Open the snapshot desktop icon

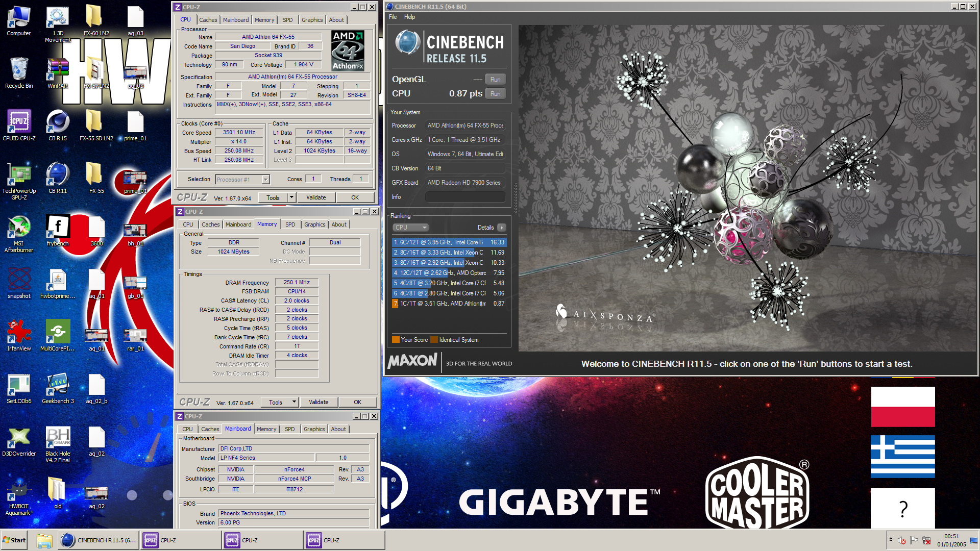coord(19,284)
